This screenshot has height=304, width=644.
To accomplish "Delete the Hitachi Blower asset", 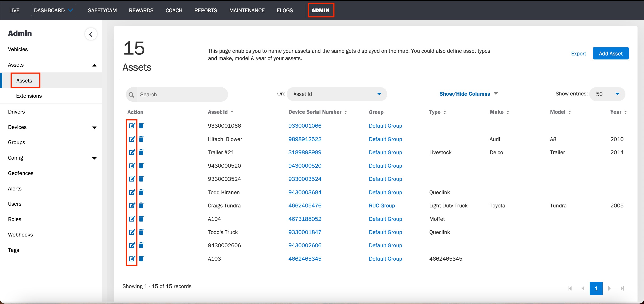I will pyautogui.click(x=141, y=139).
